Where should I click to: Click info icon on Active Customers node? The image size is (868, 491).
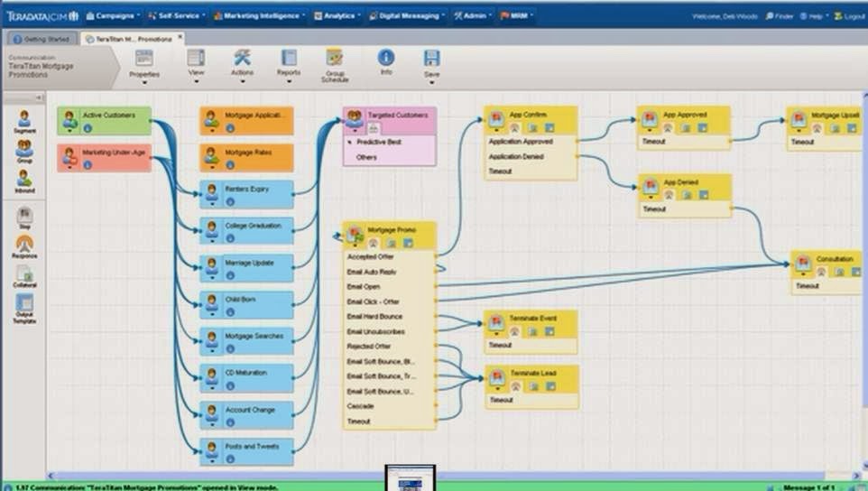(x=88, y=128)
